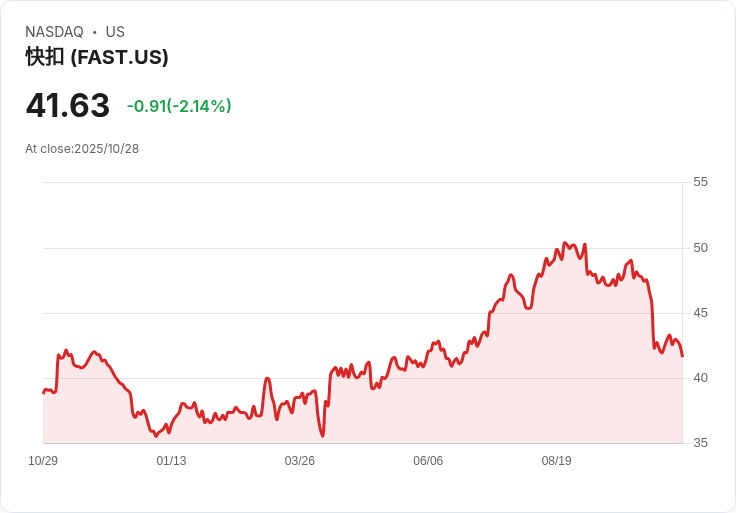Click the 10/29 date on the x-axis
Image resolution: width=736 pixels, height=513 pixels.
click(x=43, y=461)
